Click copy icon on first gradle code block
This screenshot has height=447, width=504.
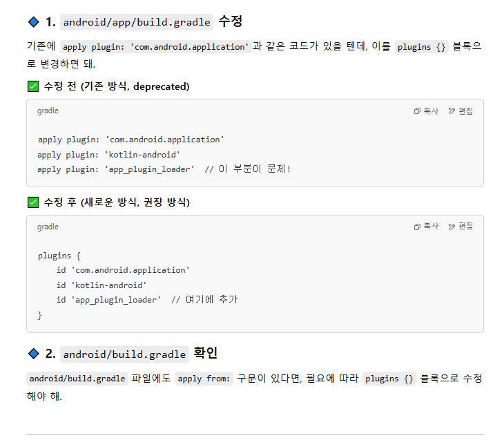click(417, 111)
